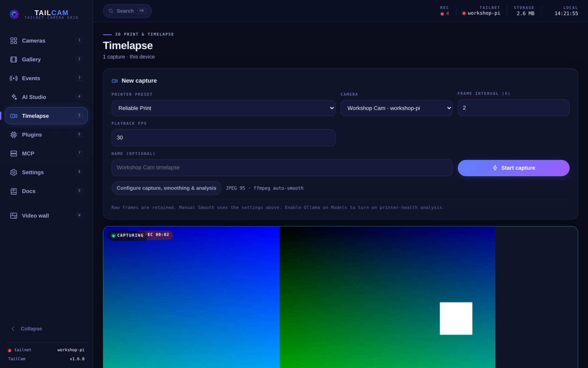The width and height of the screenshot is (588, 368).
Task: Click the REC 00:02 timer badge
Action: point(158,235)
